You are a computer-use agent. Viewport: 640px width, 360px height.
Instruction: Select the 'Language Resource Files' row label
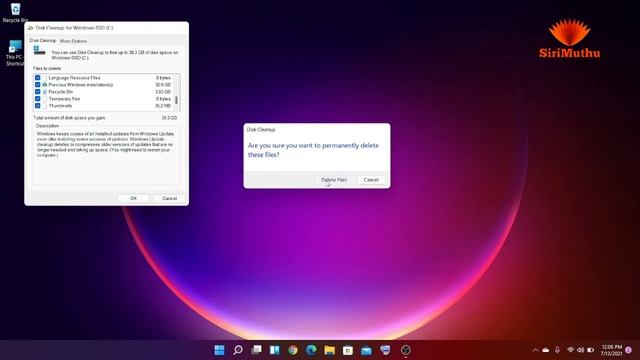coord(74,78)
